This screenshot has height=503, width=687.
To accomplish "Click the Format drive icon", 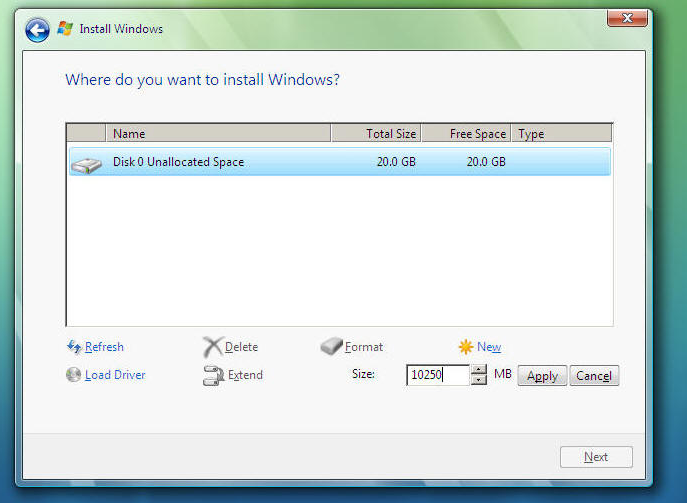I will tap(331, 347).
